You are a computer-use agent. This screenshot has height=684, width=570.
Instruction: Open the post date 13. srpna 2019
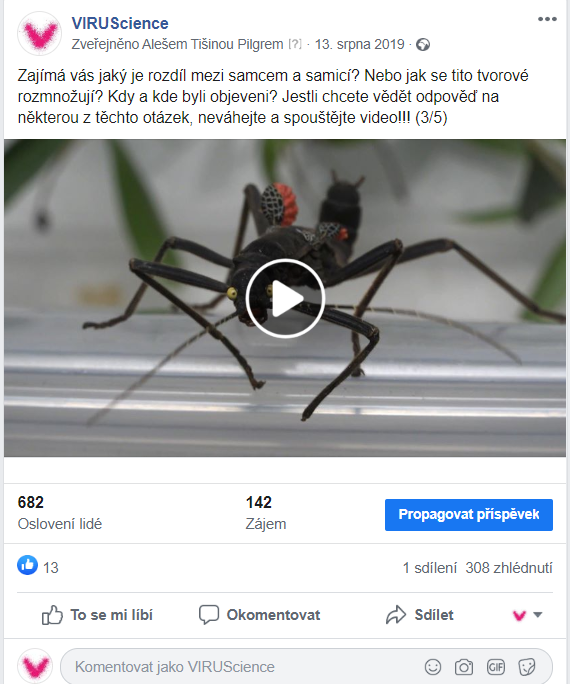click(x=360, y=44)
